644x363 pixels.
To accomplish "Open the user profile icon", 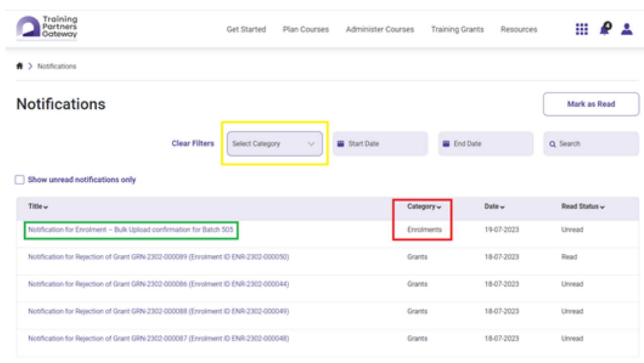I will [x=626, y=29].
